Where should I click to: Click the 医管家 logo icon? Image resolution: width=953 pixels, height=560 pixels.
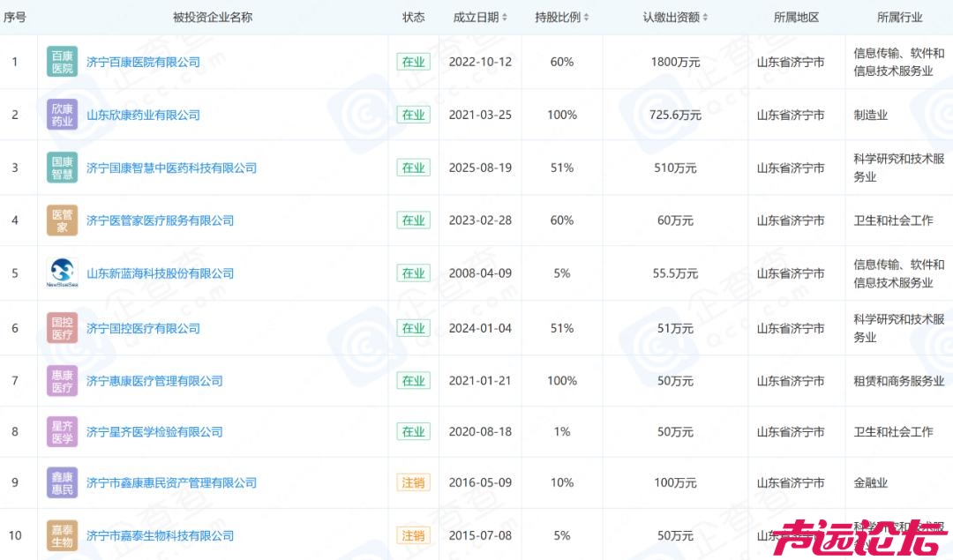61,220
